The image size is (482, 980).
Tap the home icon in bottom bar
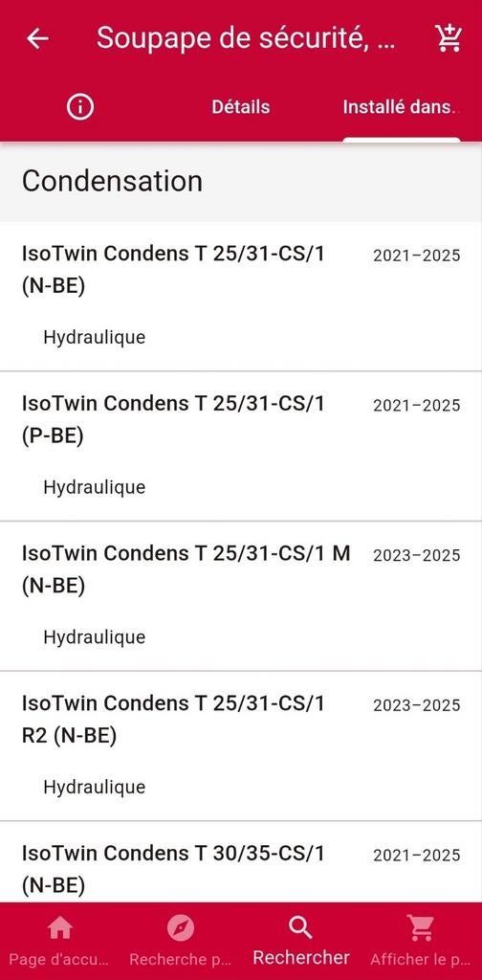tap(60, 928)
